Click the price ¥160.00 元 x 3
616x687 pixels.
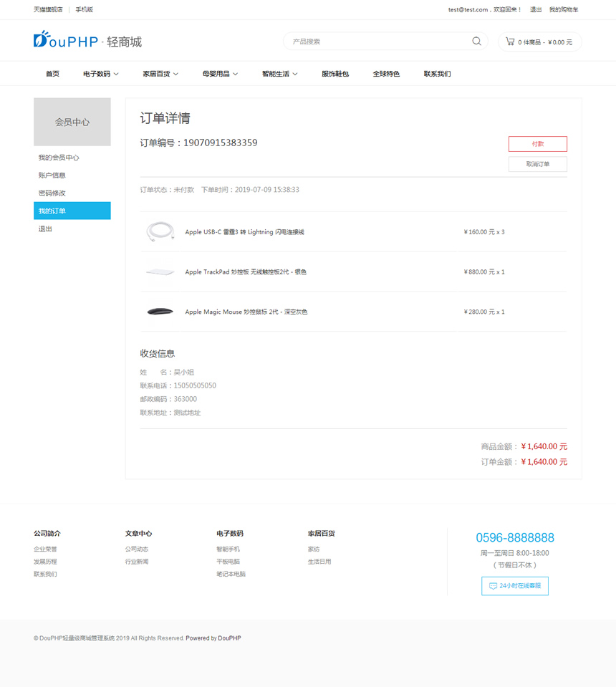[x=484, y=232]
